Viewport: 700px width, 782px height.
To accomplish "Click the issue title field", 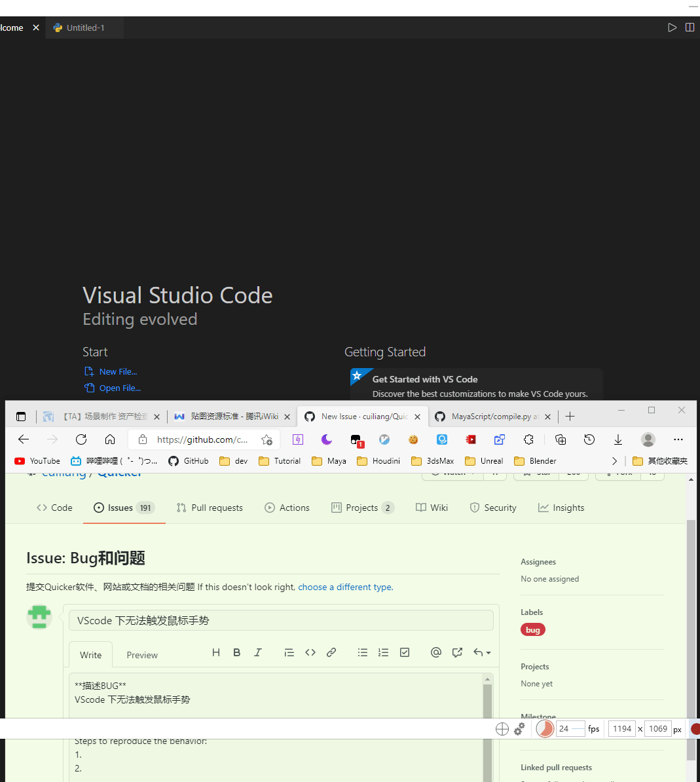I will [x=281, y=620].
